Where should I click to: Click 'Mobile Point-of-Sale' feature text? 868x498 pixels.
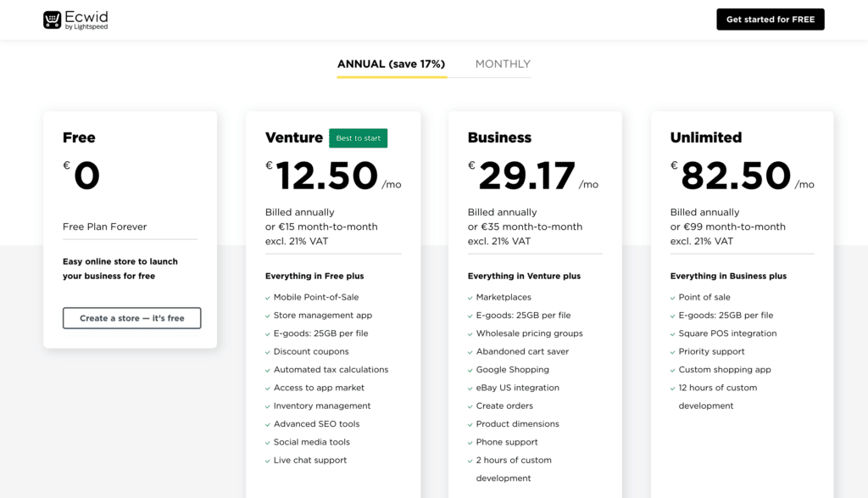316,297
